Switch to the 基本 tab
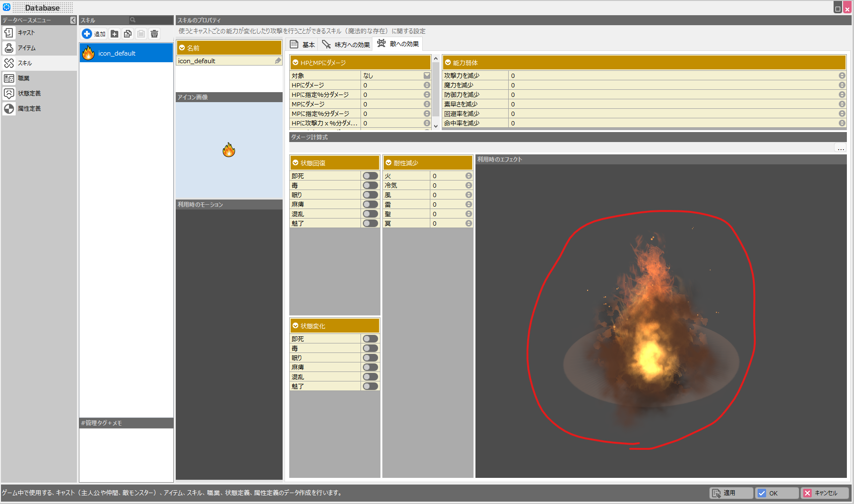The width and height of the screenshot is (854, 504). 303,45
